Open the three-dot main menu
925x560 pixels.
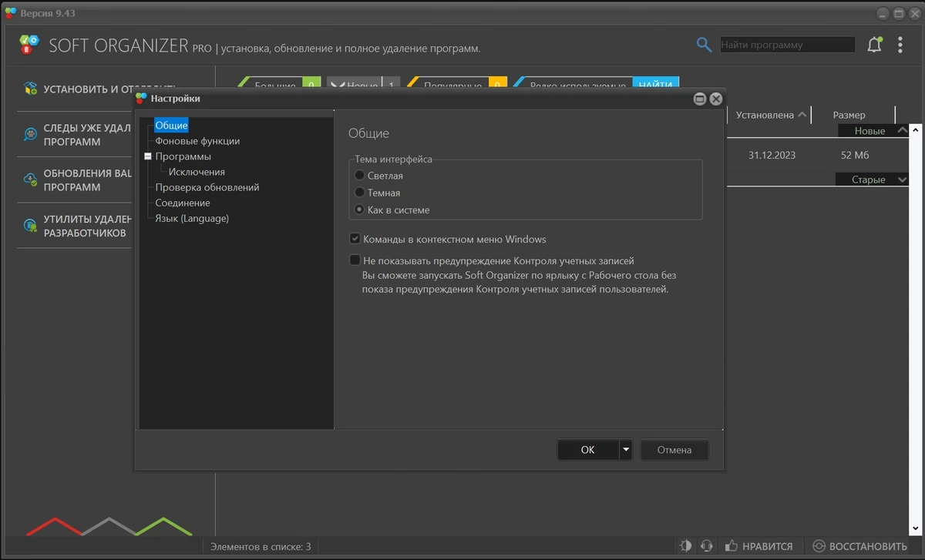[x=900, y=45]
